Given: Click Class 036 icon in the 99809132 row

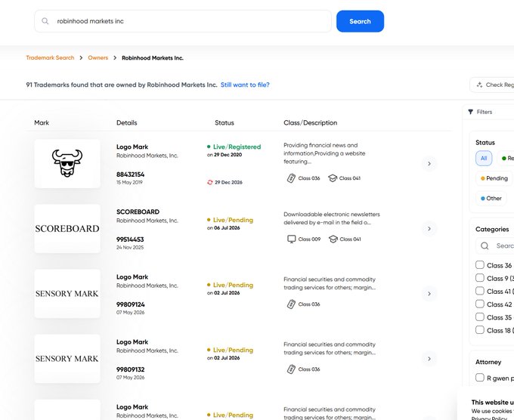Looking at the screenshot, I should click(291, 369).
